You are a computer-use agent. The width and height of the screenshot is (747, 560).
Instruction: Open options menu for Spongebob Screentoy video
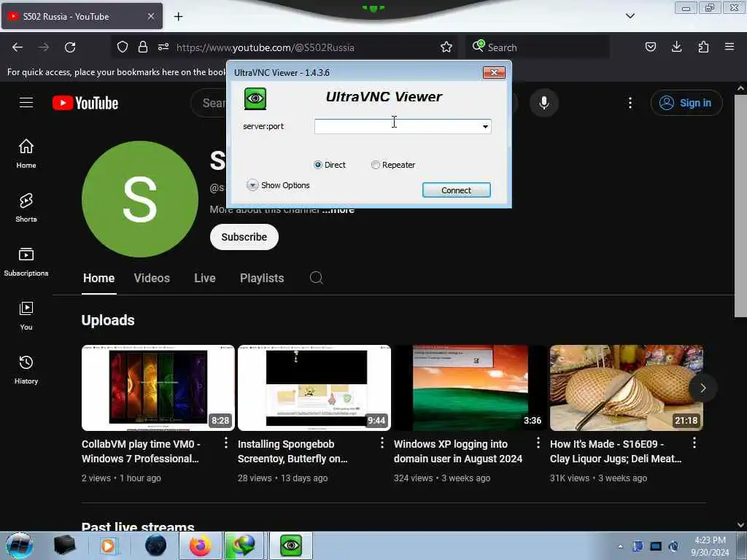(382, 443)
